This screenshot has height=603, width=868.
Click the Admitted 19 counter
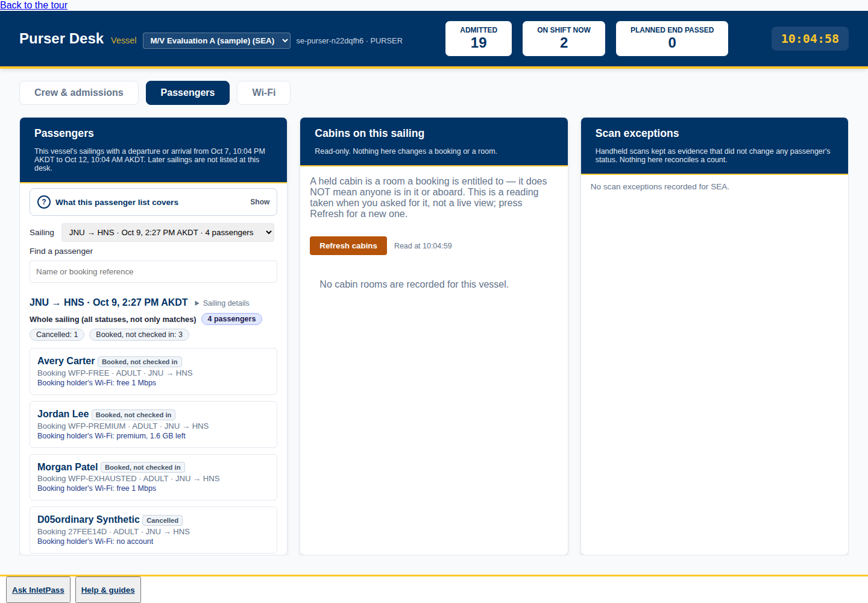click(x=479, y=39)
